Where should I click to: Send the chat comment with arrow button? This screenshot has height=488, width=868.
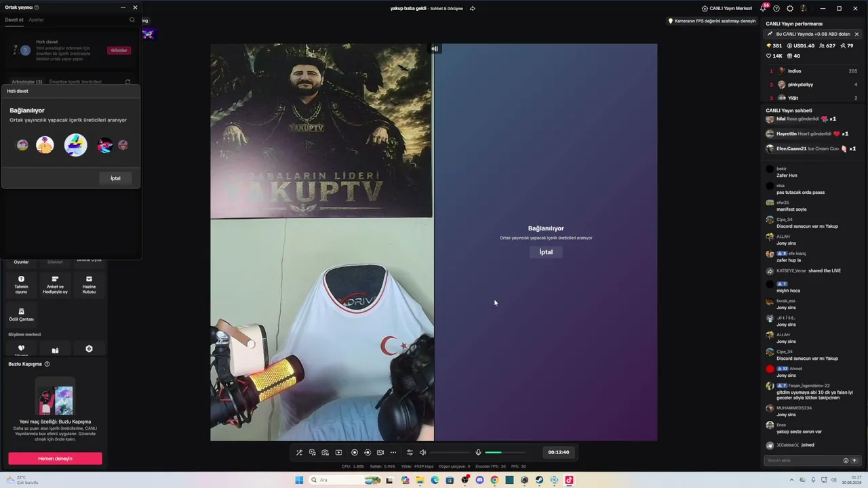tap(854, 461)
